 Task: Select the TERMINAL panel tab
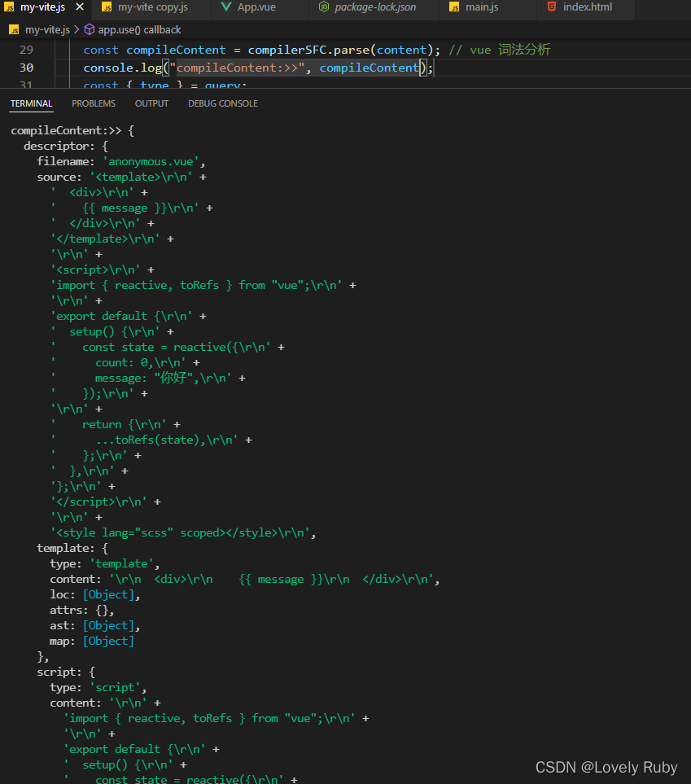(x=31, y=103)
